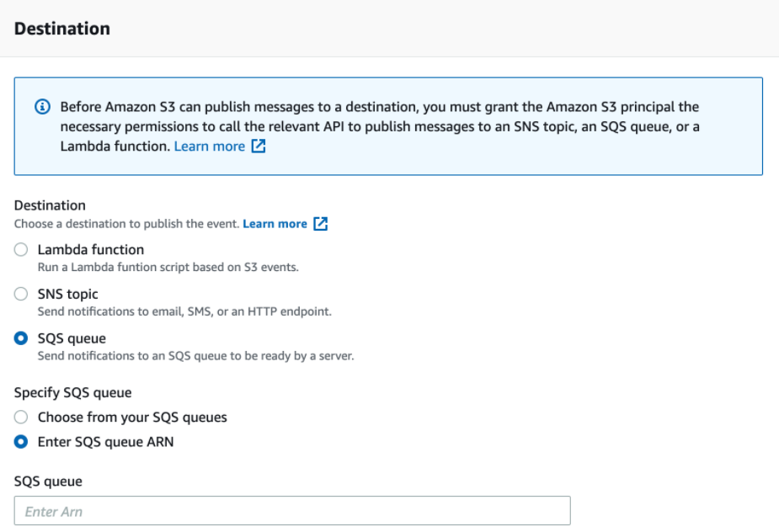779x532 pixels.
Task: Focus the Enter Arn input field
Action: pos(292,511)
